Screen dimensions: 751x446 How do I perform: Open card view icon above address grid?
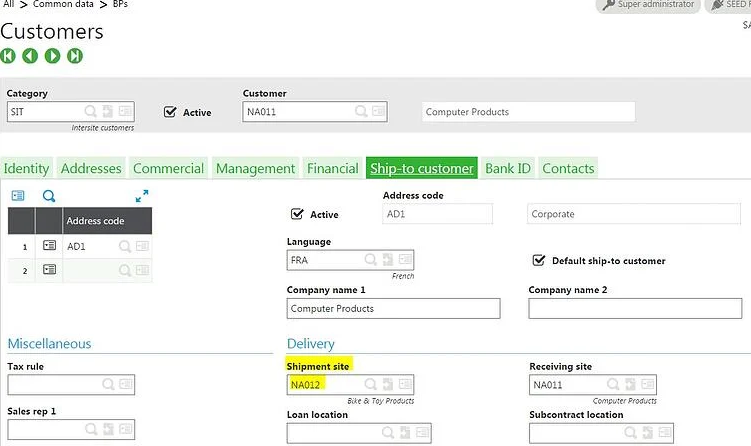click(x=18, y=196)
